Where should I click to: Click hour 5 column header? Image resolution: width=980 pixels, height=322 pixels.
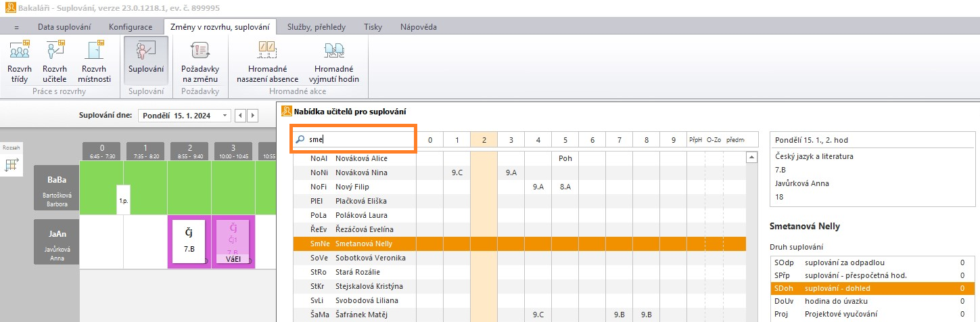pyautogui.click(x=565, y=140)
